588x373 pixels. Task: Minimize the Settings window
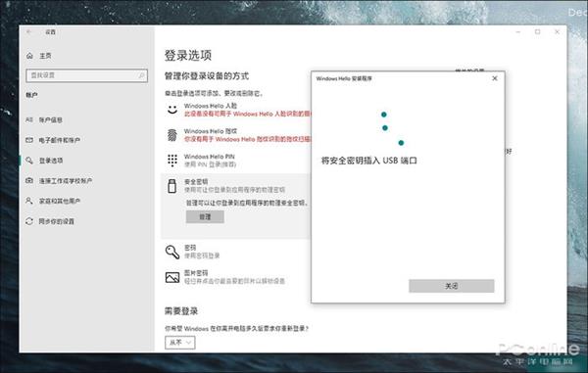coord(517,32)
